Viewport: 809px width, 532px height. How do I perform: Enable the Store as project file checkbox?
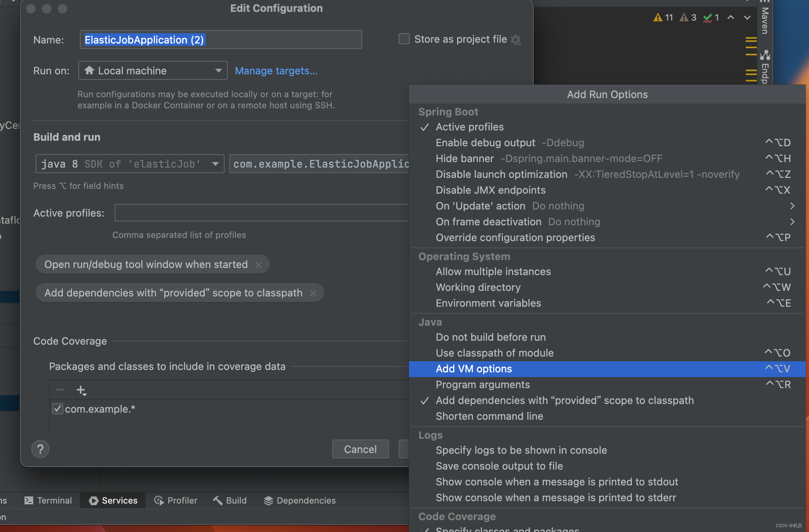(x=403, y=39)
